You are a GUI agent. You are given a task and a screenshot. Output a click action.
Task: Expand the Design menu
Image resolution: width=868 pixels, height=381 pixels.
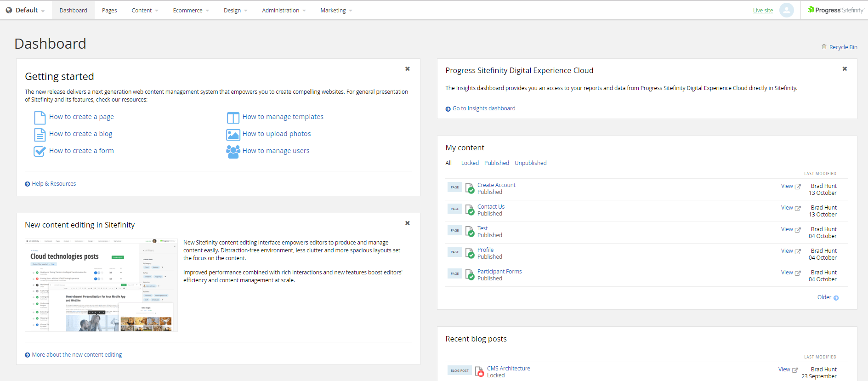point(235,10)
